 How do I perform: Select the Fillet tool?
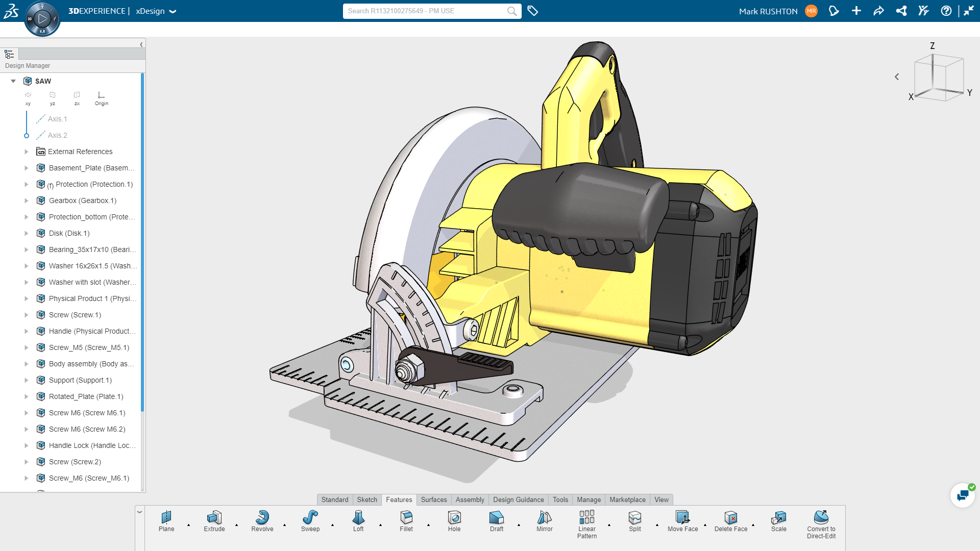point(406,520)
